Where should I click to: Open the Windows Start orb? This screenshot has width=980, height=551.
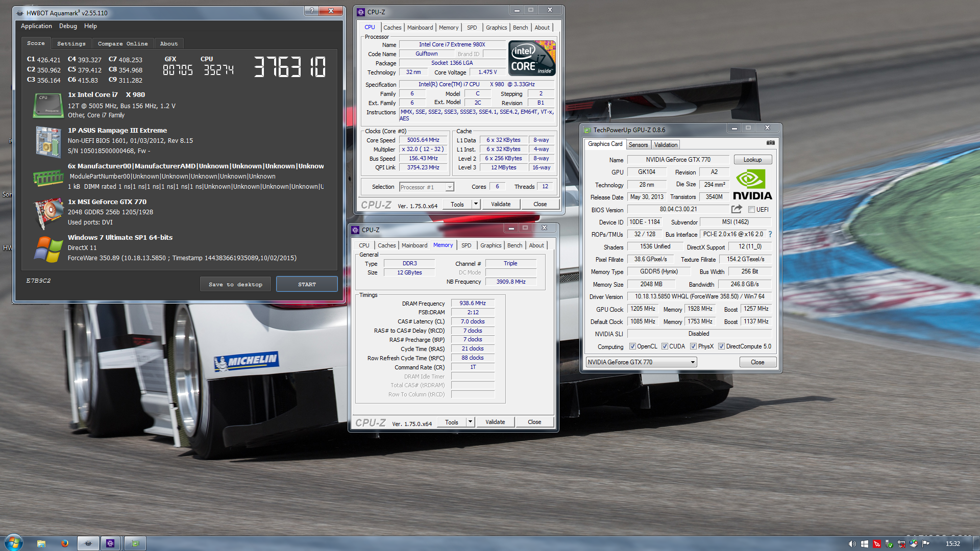(x=14, y=542)
